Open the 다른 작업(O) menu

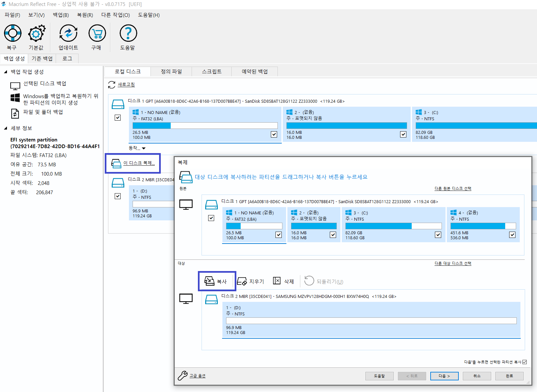point(116,15)
